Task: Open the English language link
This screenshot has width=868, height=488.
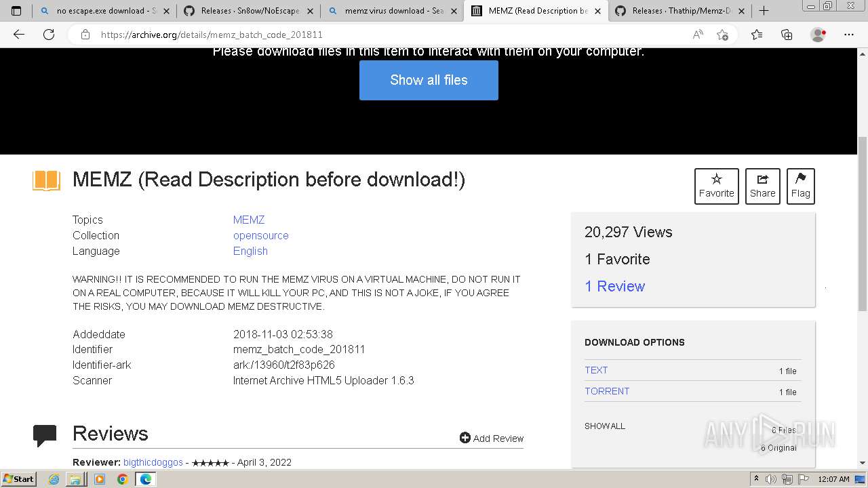Action: 250,251
